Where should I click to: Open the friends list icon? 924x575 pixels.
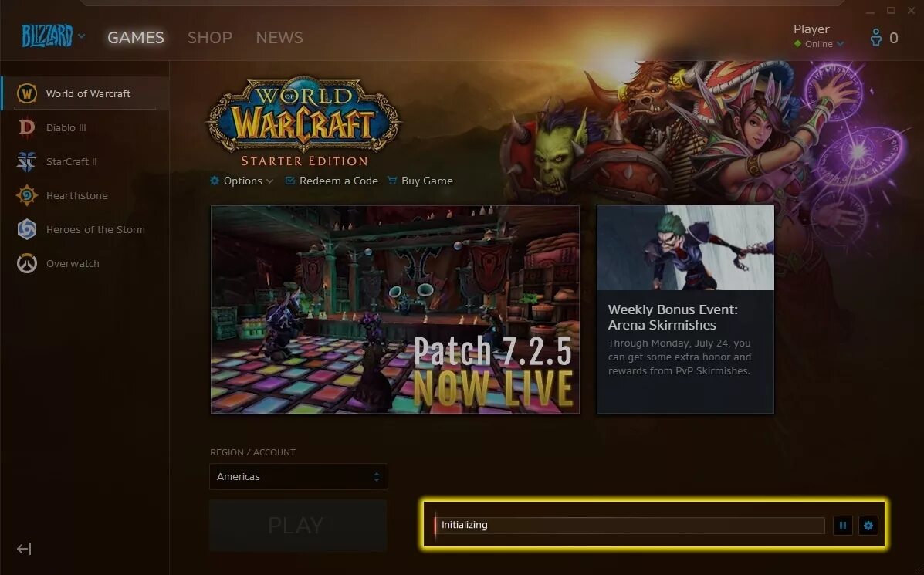[875, 38]
